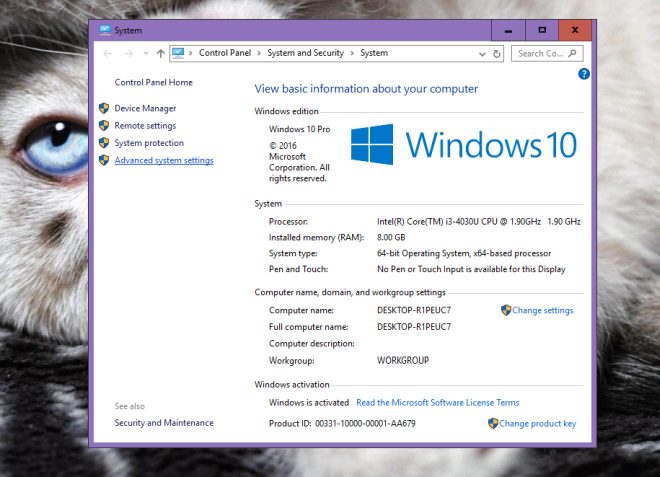
Task: Select the WORKGROUP value
Action: [x=403, y=360]
